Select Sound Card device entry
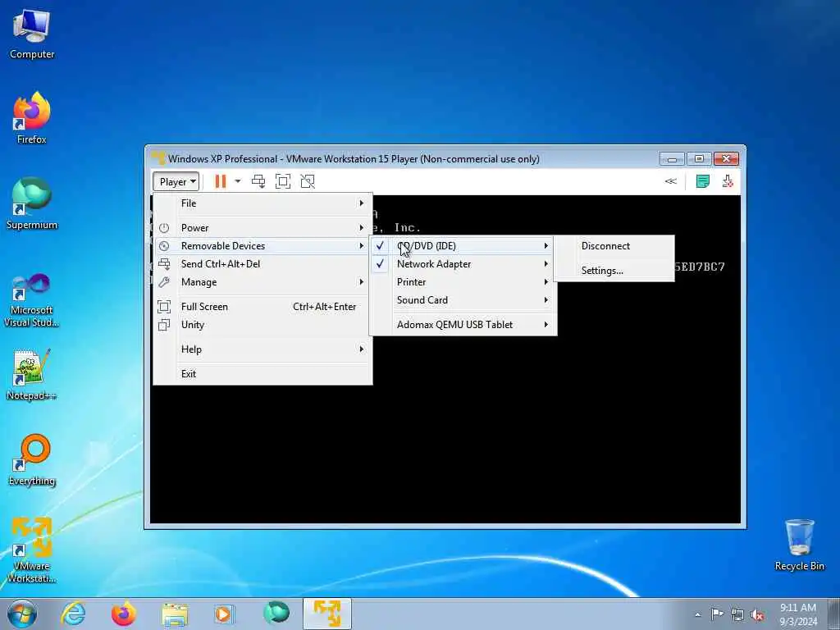 click(463, 300)
